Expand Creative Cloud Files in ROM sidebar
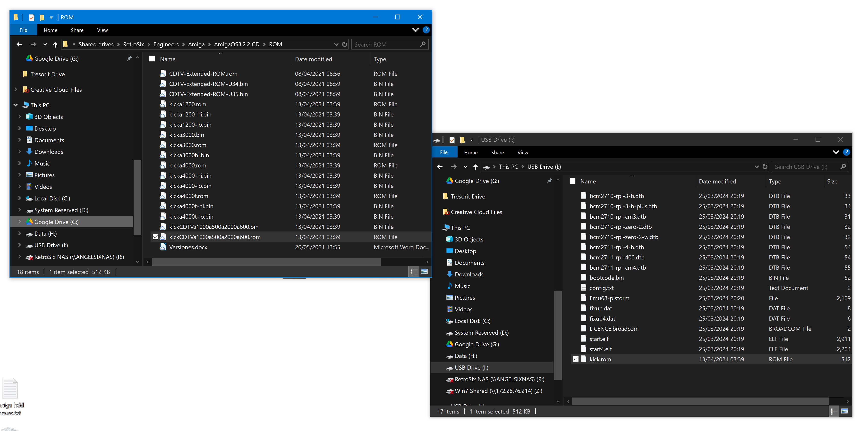This screenshot has width=868, height=431. [16, 90]
